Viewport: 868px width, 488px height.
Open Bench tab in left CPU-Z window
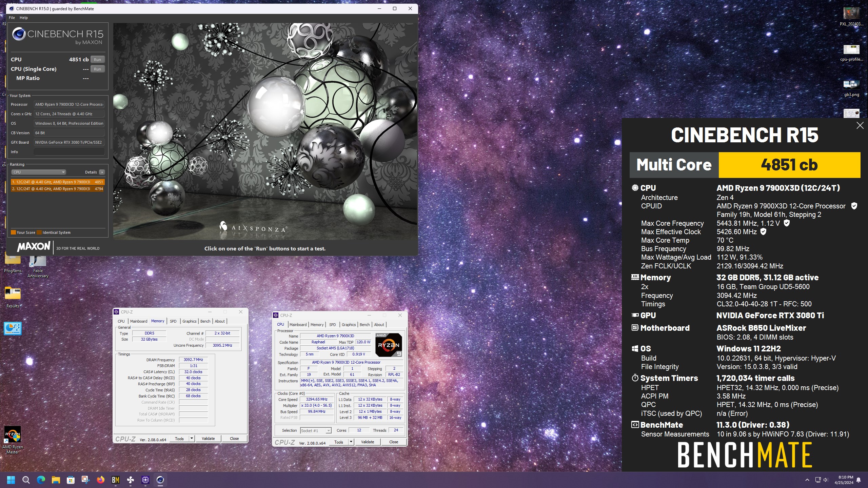coord(205,321)
